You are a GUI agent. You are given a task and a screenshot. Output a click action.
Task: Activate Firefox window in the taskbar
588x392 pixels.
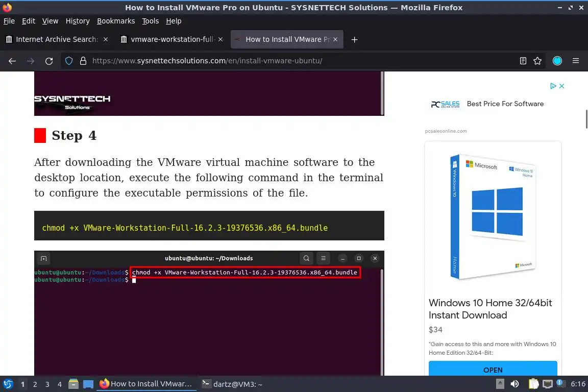pos(146,384)
